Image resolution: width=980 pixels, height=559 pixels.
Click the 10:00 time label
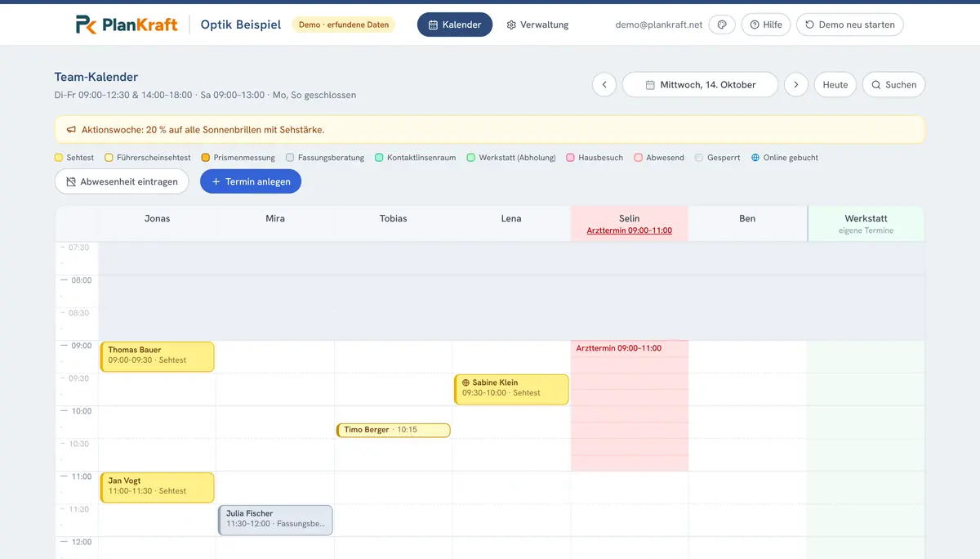click(x=81, y=411)
